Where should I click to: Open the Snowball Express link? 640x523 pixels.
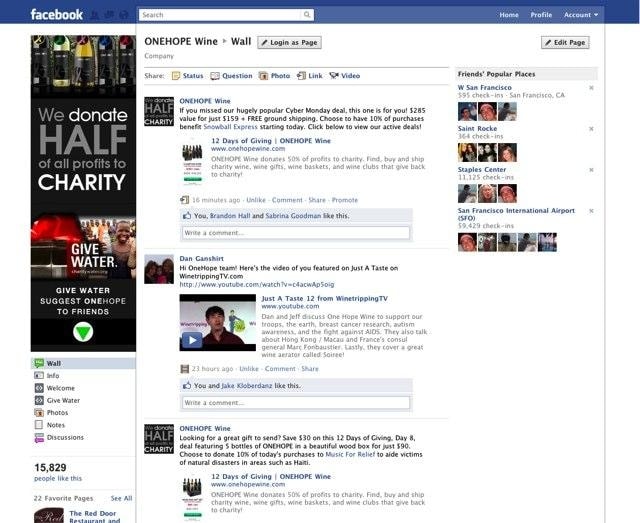pos(231,127)
